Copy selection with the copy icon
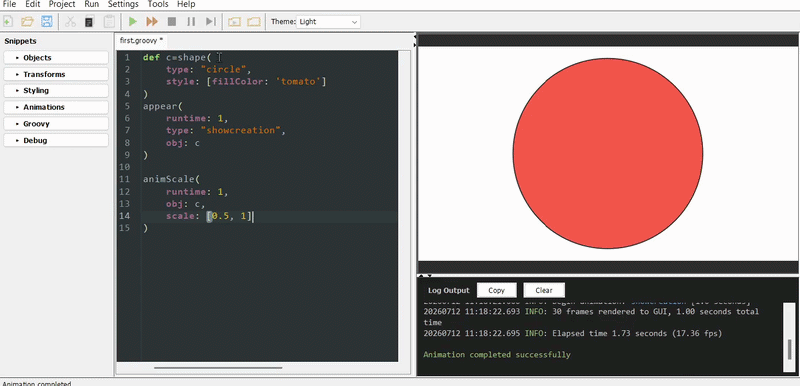This screenshot has height=386, width=800. pos(90,21)
